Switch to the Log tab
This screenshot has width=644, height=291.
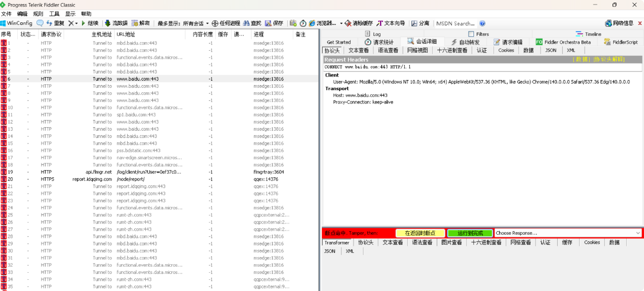(372, 34)
